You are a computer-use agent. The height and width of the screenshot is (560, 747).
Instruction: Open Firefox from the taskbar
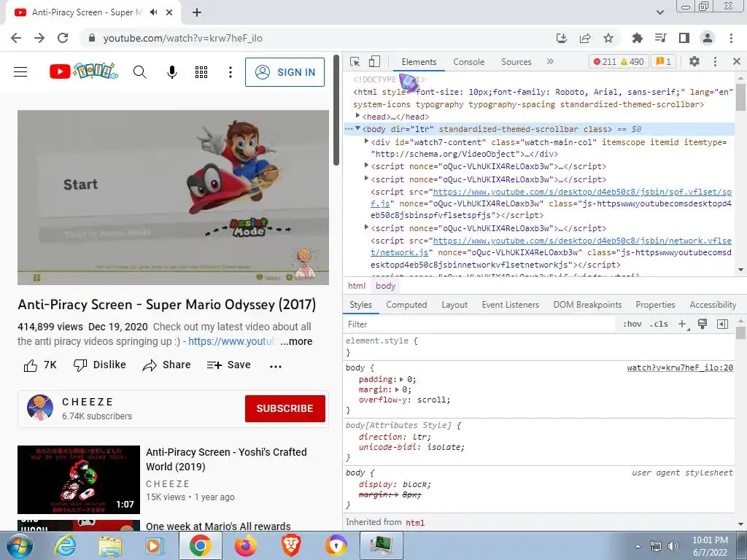click(246, 545)
